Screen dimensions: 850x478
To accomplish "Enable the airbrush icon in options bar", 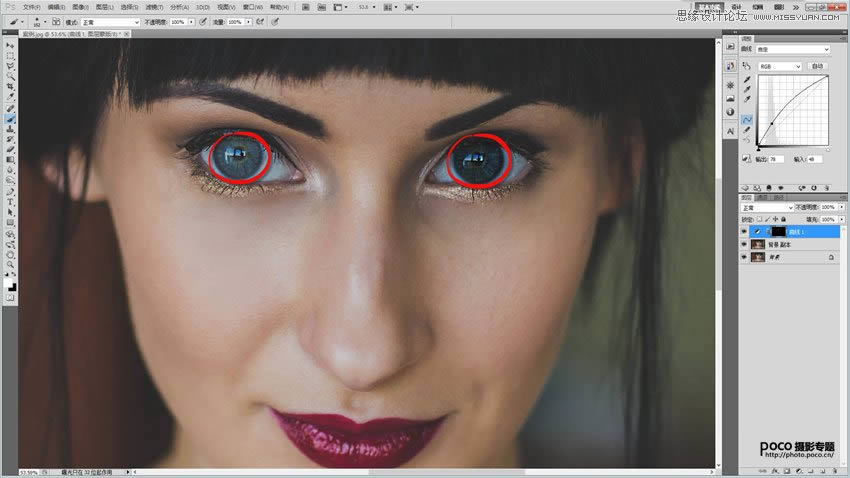I will tap(258, 21).
